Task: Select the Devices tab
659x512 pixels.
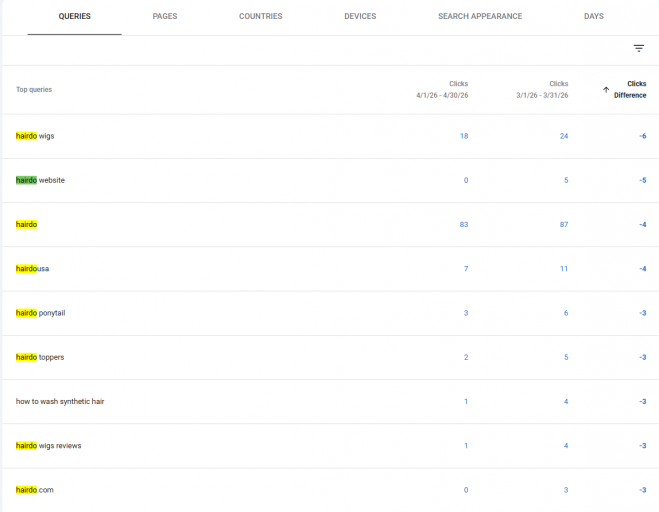Action: pyautogui.click(x=360, y=16)
